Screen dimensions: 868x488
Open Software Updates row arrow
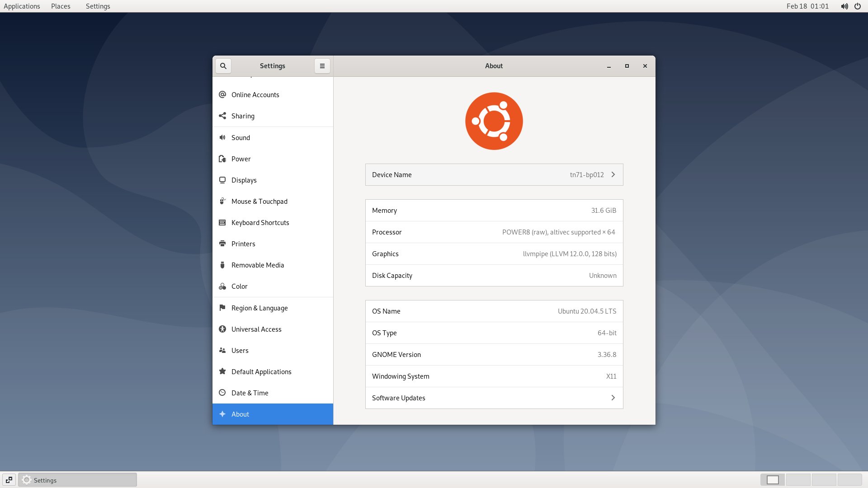pyautogui.click(x=613, y=398)
